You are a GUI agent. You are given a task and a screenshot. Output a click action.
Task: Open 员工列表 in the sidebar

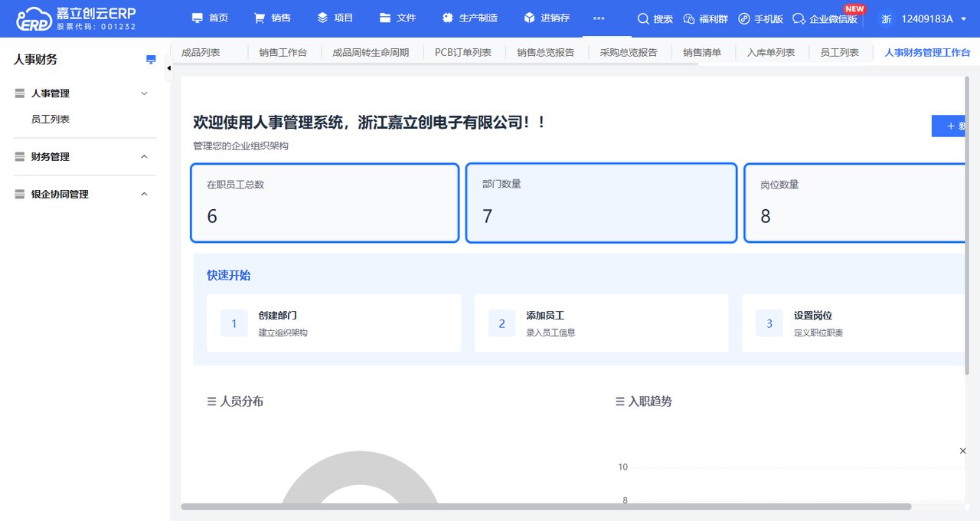51,120
